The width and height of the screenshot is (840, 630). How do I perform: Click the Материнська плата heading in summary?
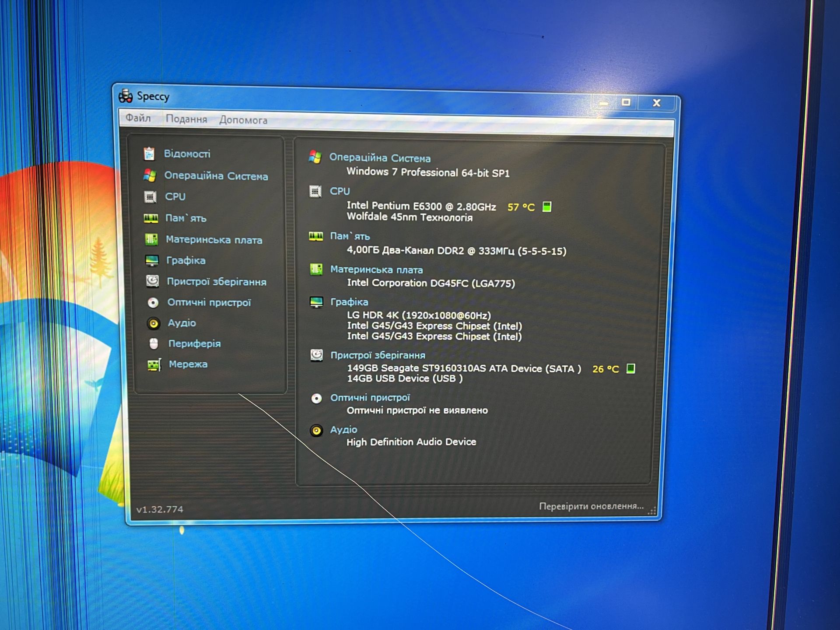click(376, 270)
